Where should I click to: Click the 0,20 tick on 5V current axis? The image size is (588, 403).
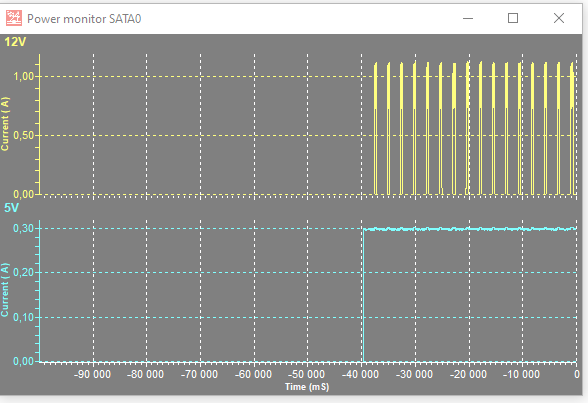pos(24,273)
